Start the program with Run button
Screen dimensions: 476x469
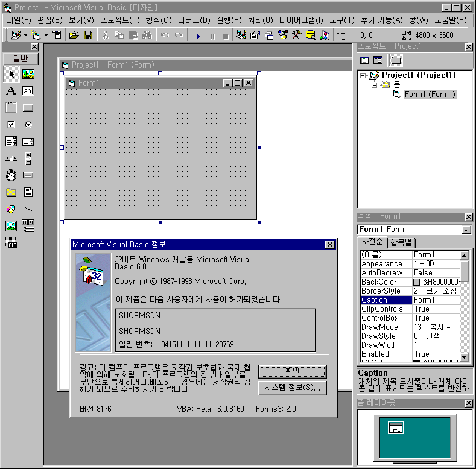click(x=198, y=36)
